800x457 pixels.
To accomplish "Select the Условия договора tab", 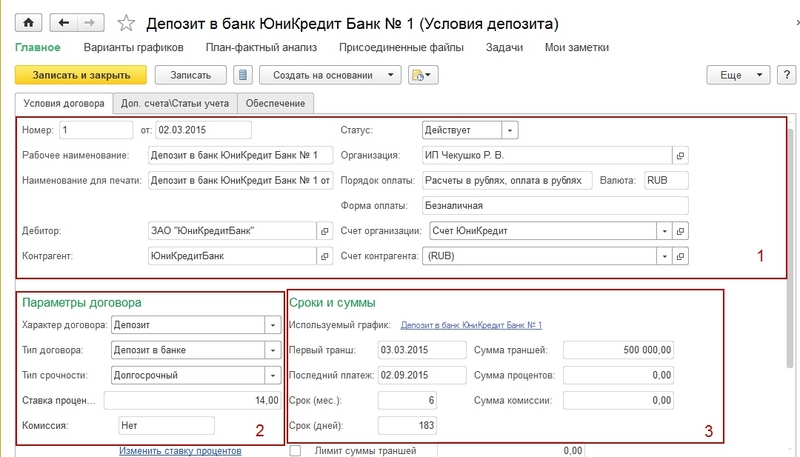I will [64, 103].
